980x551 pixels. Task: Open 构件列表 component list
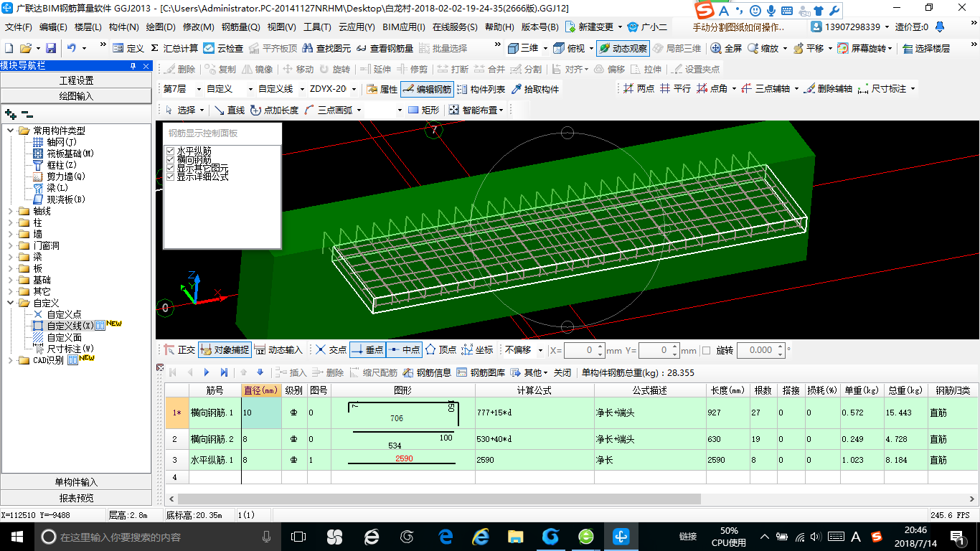pos(481,89)
